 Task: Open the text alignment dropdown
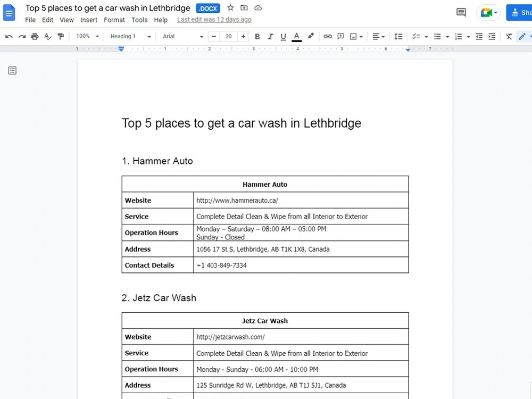coord(379,36)
